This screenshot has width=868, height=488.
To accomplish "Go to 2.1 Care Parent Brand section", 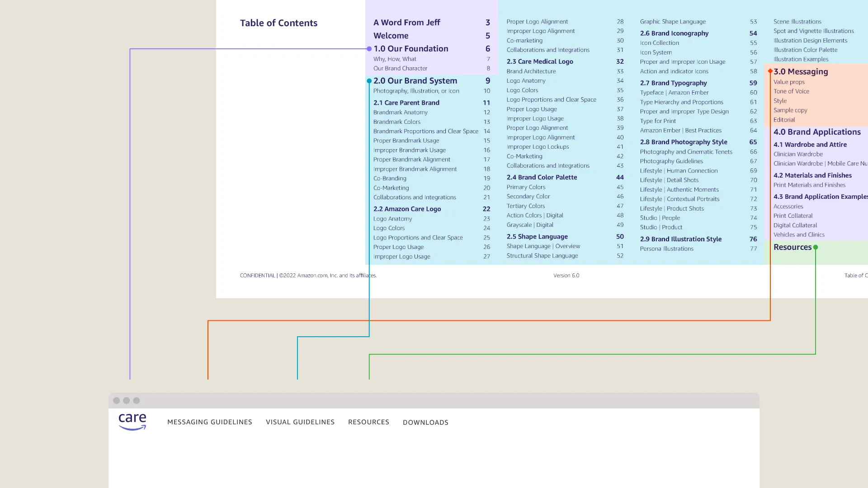I will pyautogui.click(x=406, y=103).
